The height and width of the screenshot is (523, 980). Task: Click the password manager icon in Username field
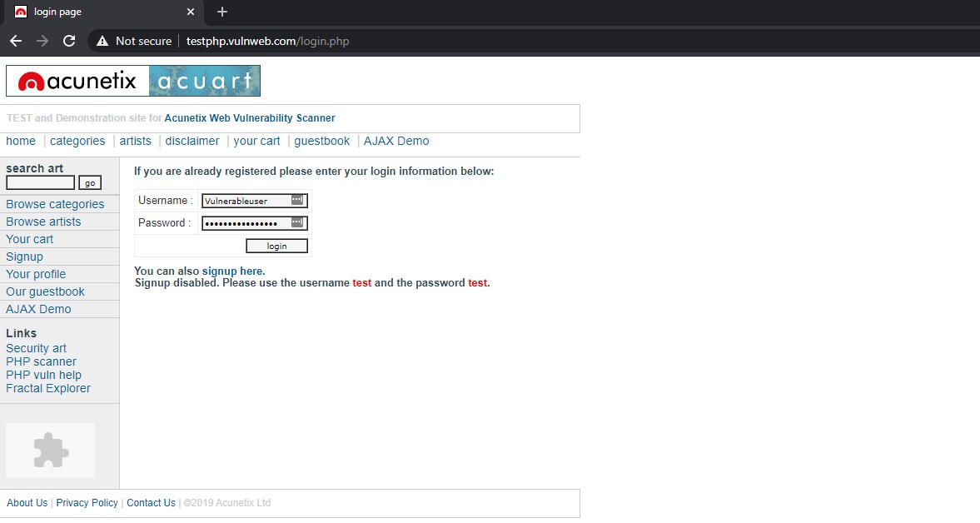[x=297, y=200]
